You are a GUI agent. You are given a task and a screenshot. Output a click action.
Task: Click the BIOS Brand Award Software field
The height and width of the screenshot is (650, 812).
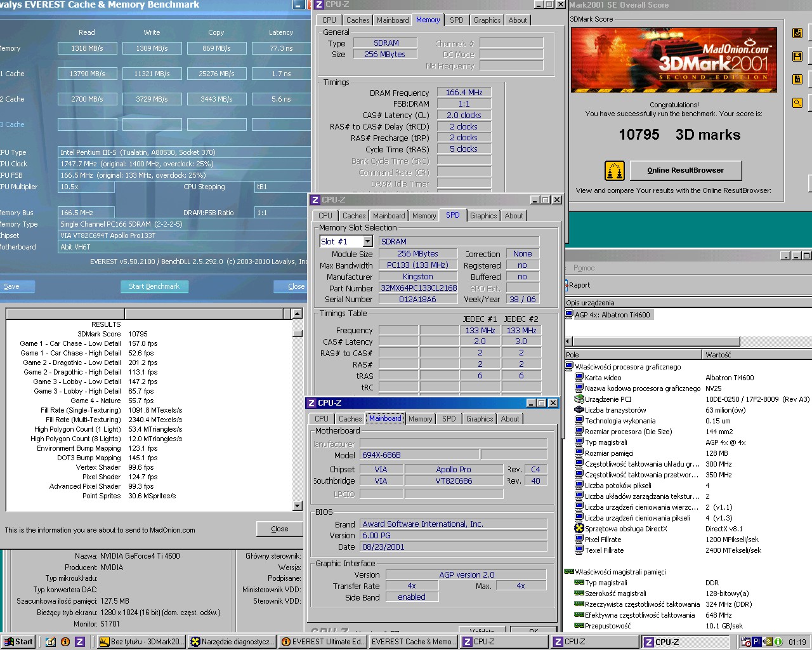(x=454, y=524)
